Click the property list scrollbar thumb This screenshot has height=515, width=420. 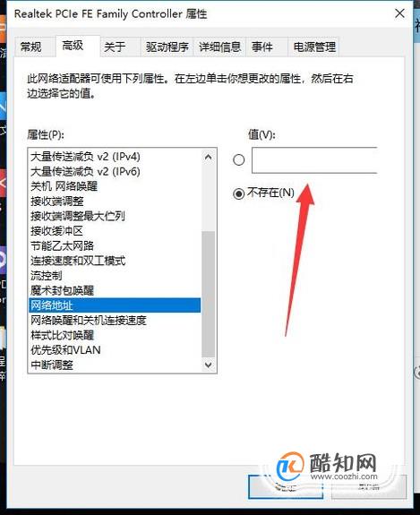[x=208, y=294]
